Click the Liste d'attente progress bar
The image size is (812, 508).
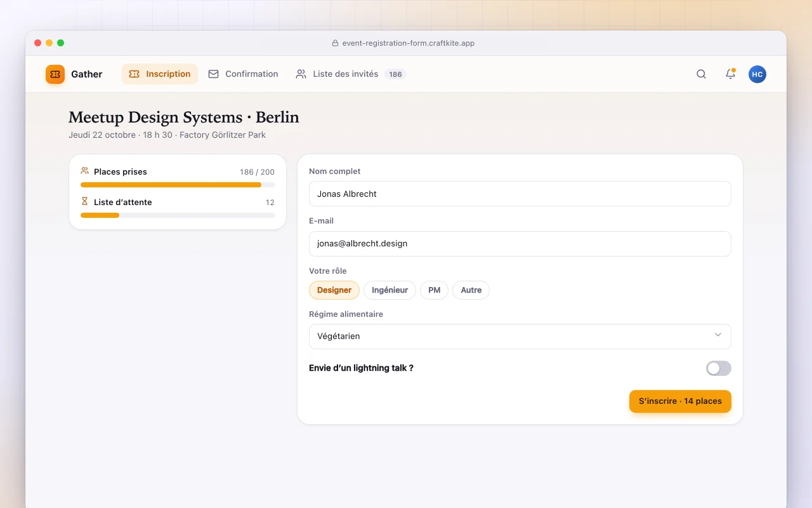pos(178,215)
